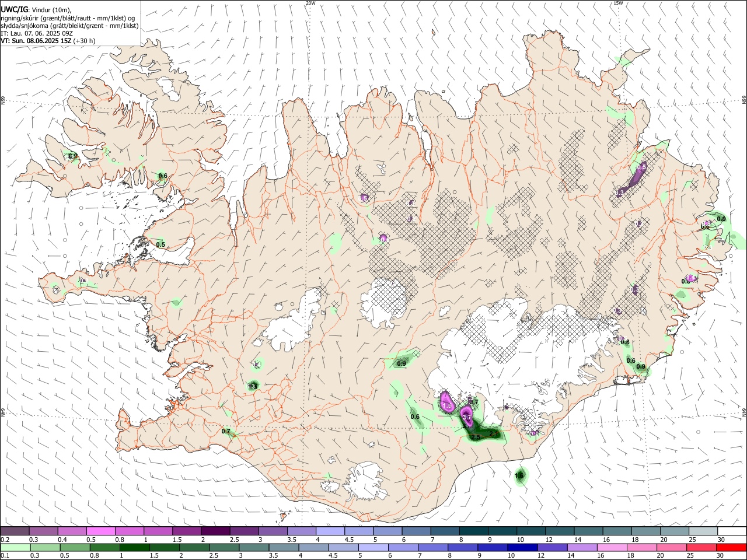The width and height of the screenshot is (747, 560).
Task: Select the 'VT: Sun. 08.06.2025 15Z (+30 h)' line
Action: click(48, 41)
